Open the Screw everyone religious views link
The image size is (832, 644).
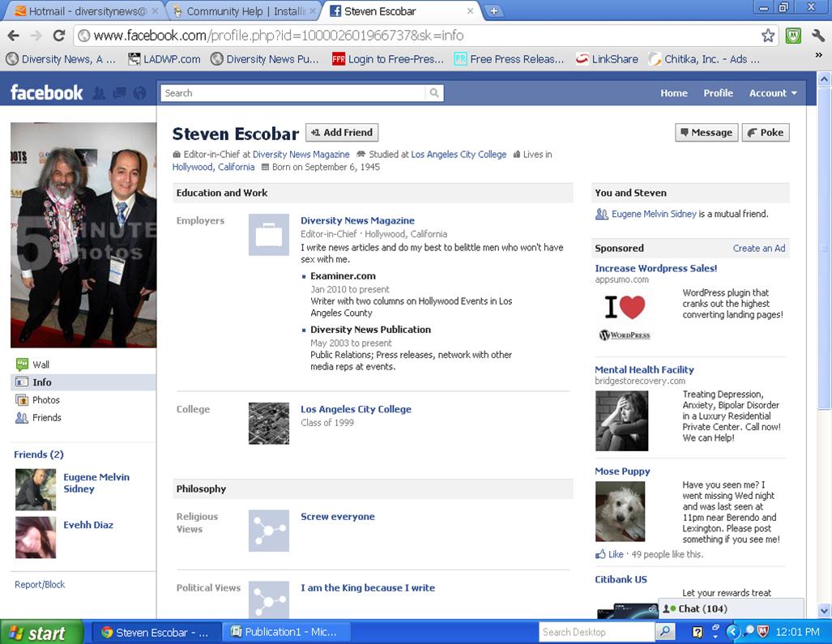[338, 517]
